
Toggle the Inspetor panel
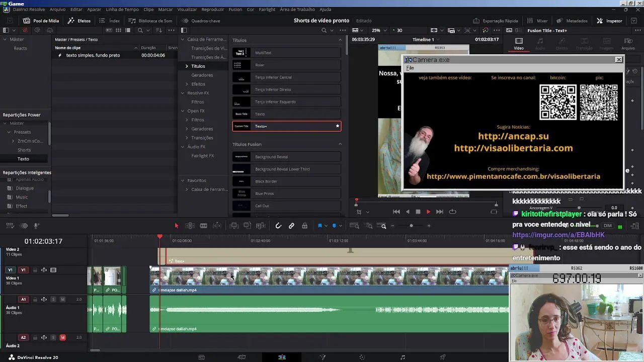click(609, 21)
